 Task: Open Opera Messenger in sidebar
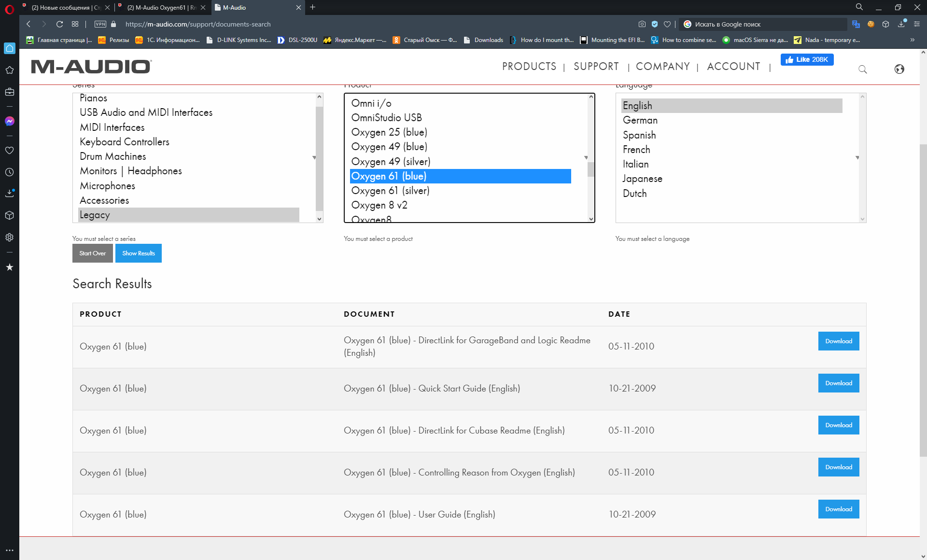click(9, 121)
